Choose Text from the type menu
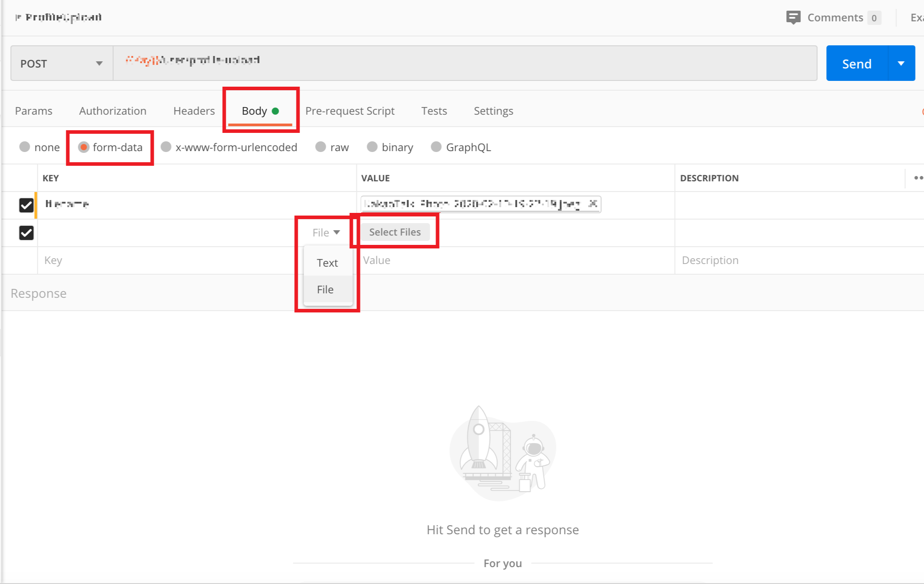The height and width of the screenshot is (584, 924). 328,263
